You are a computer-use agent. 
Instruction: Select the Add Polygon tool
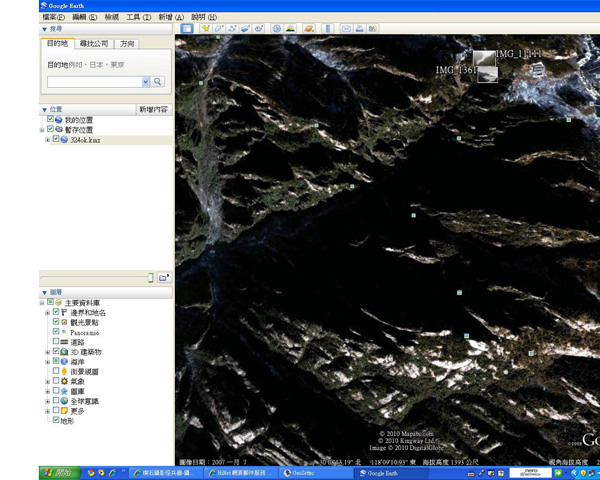(x=218, y=28)
